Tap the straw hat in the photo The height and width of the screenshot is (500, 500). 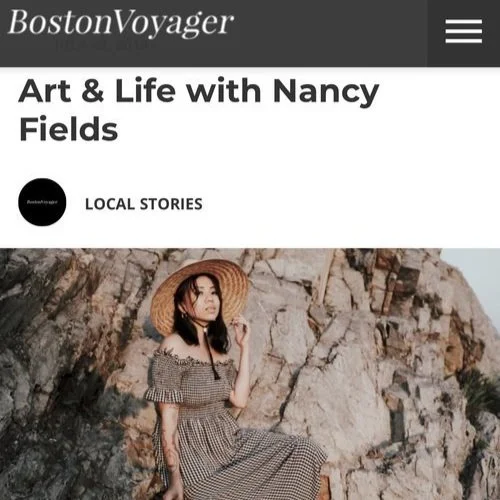point(200,294)
